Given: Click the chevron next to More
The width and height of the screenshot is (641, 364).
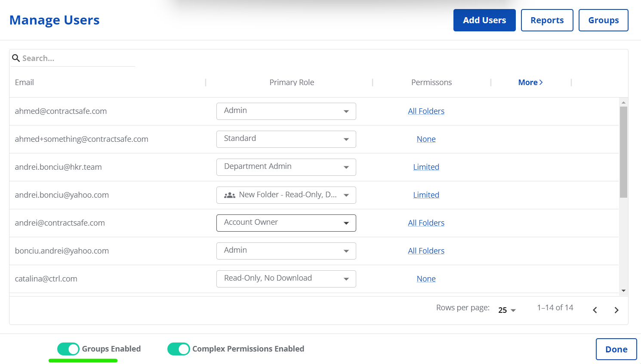Looking at the screenshot, I should pyautogui.click(x=541, y=82).
